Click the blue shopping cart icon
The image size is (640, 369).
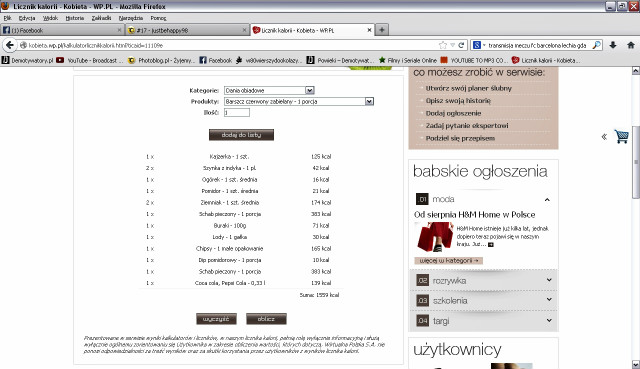621,136
